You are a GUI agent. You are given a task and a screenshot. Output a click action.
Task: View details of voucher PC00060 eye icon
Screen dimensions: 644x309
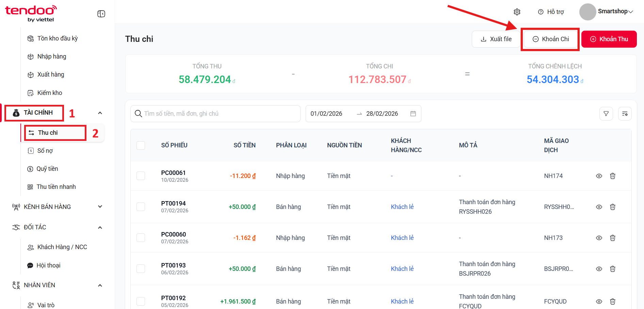tap(599, 238)
